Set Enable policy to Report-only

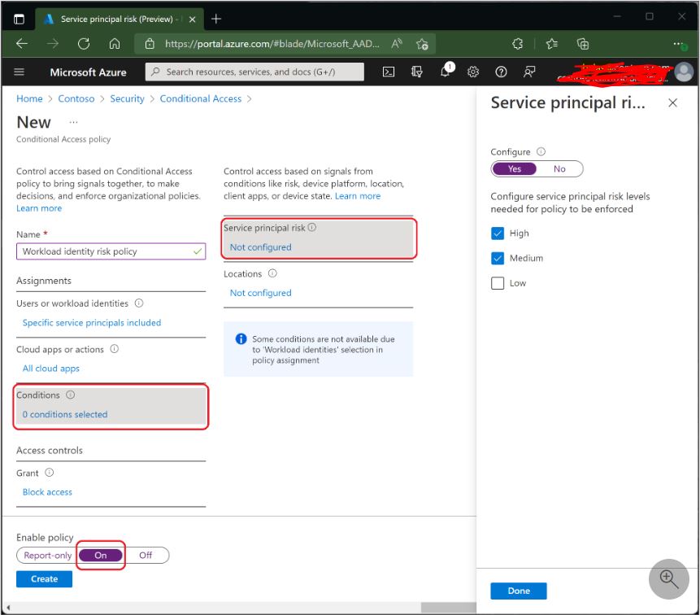click(x=47, y=555)
